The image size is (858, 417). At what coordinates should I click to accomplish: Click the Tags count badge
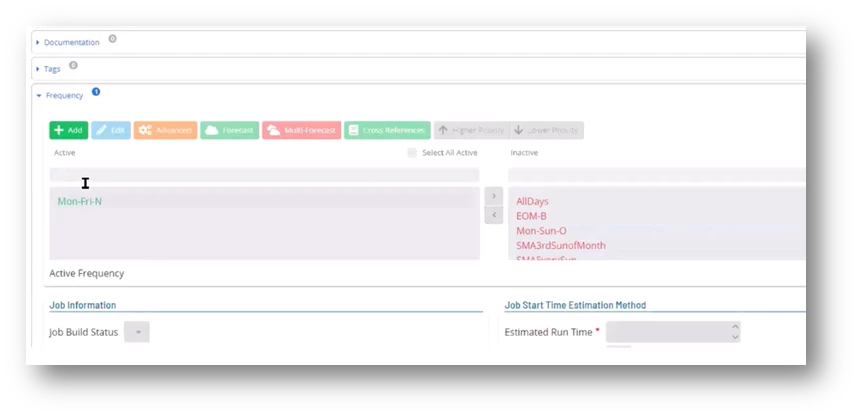pos(73,65)
